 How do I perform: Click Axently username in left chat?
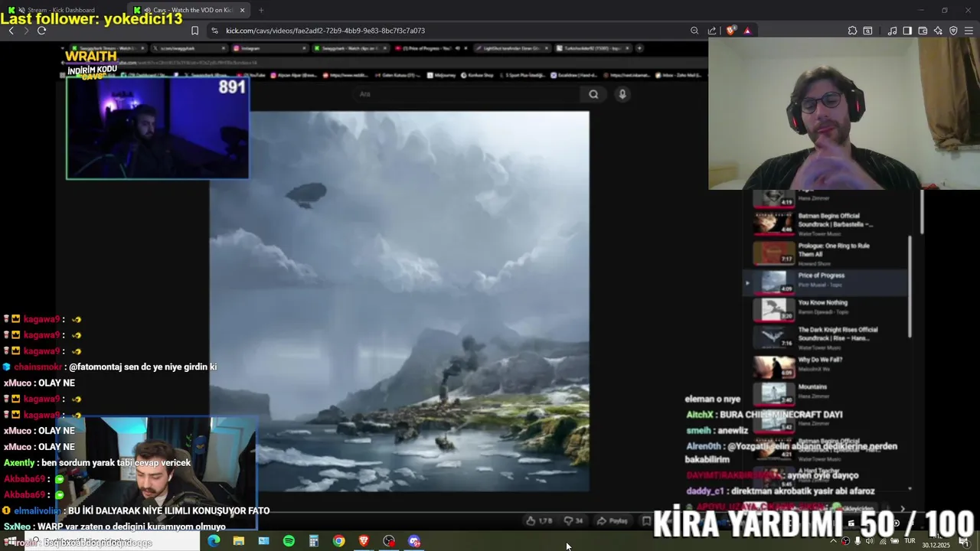click(x=19, y=463)
